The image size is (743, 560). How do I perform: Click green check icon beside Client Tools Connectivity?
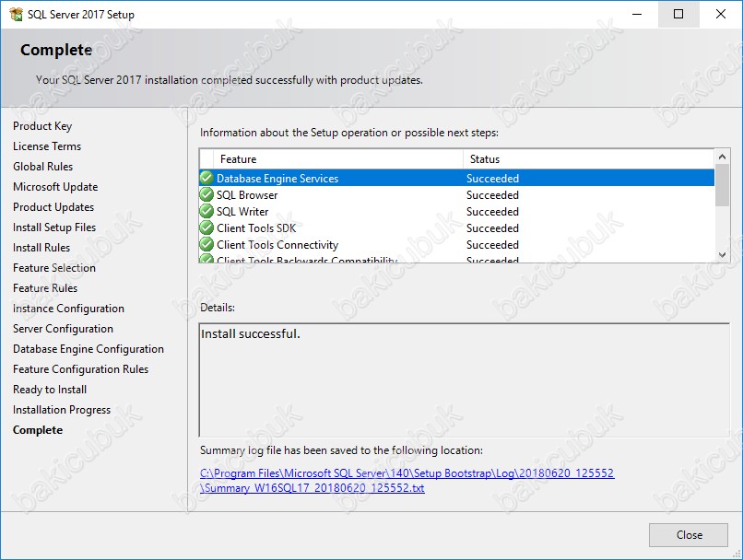pos(206,244)
